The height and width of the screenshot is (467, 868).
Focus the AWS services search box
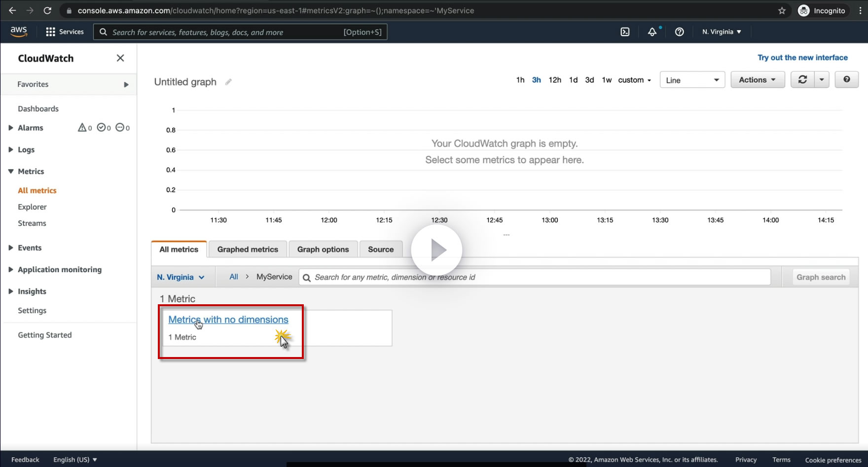coord(240,32)
